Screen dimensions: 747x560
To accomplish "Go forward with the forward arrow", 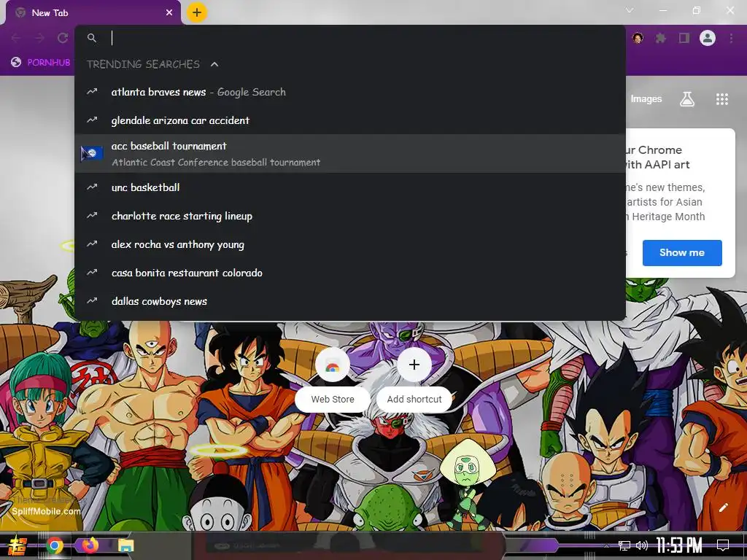I will 39,38.
